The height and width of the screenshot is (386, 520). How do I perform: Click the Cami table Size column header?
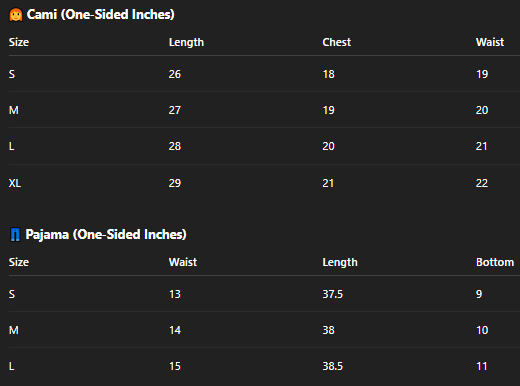pos(19,42)
